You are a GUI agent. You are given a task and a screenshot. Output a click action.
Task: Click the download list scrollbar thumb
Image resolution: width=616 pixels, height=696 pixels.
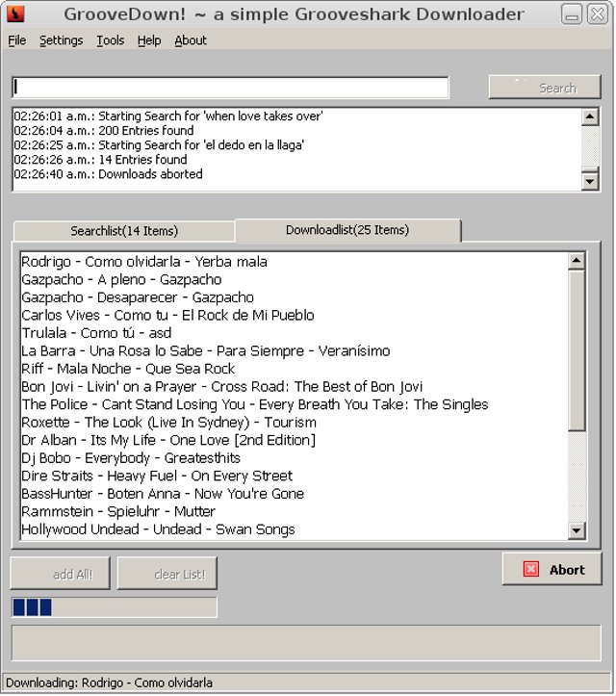577,349
